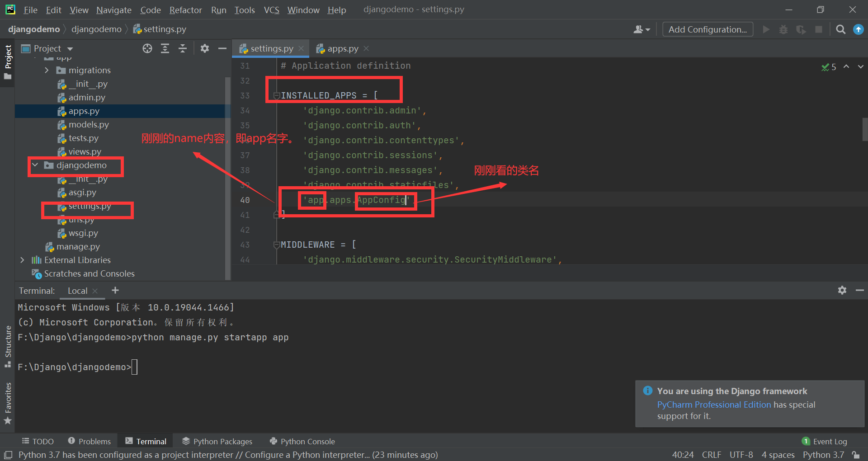
Task: Open Python Packages tool window
Action: [x=217, y=441]
